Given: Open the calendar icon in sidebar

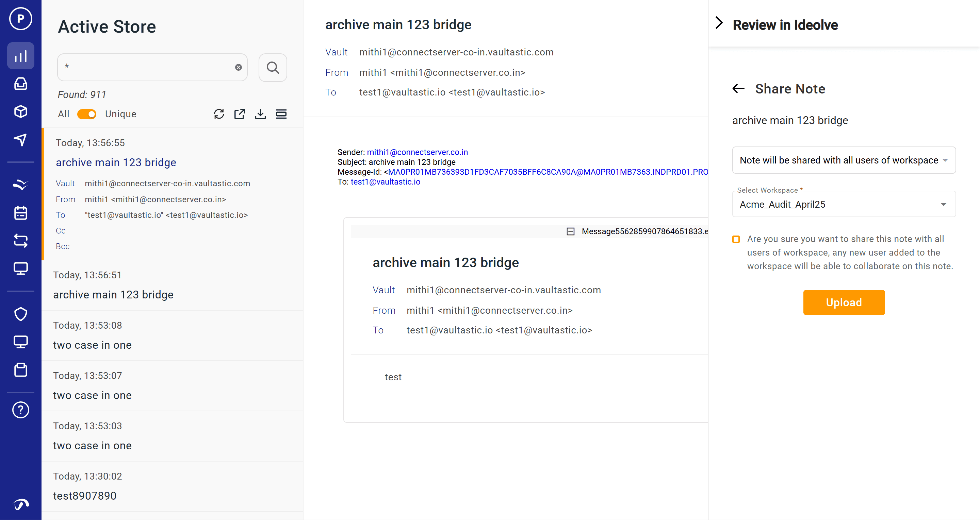Looking at the screenshot, I should click(20, 213).
